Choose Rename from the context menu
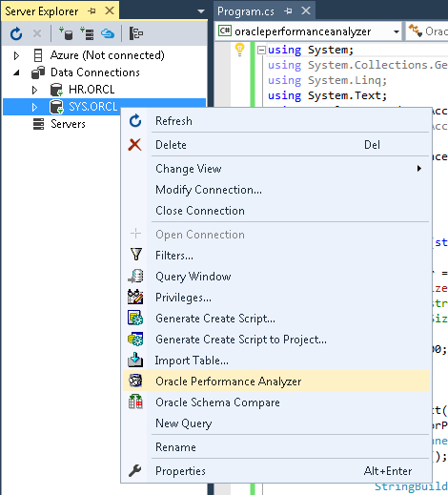Viewport: 448px width, 495px height. point(276,447)
